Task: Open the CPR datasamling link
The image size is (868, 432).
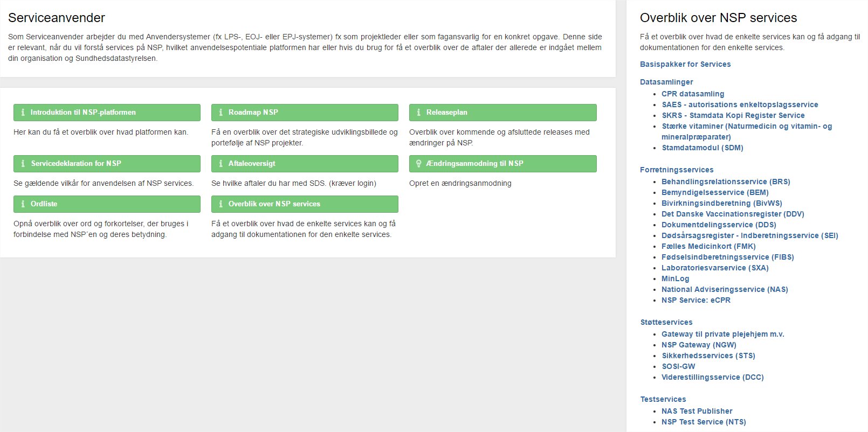Action: point(693,94)
